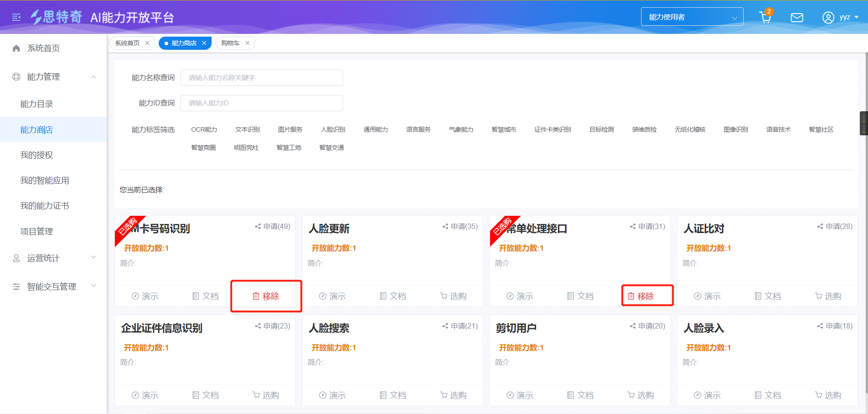
Task: Add 人脸更新 to cart via 选购
Action: pos(453,296)
